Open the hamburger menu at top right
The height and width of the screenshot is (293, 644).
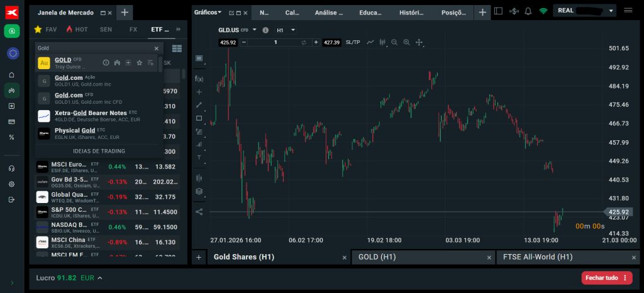628,11
